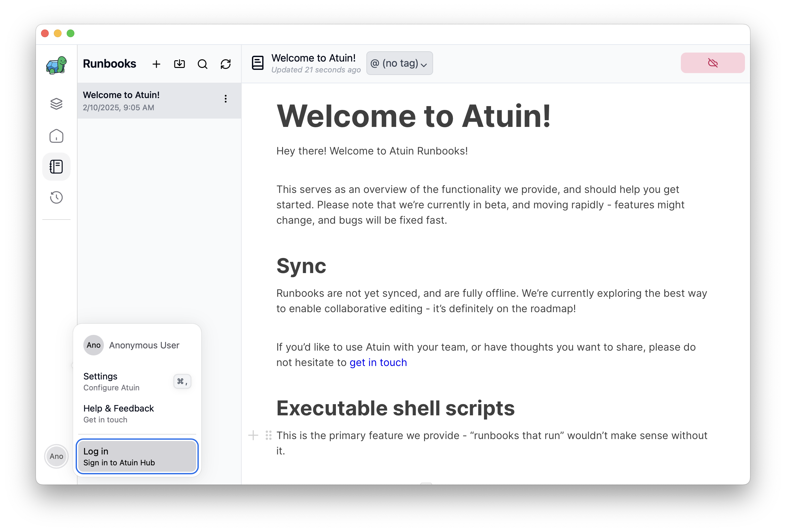This screenshot has height=532, width=786.
Task: Click the Runbooks panel title
Action: pos(110,63)
